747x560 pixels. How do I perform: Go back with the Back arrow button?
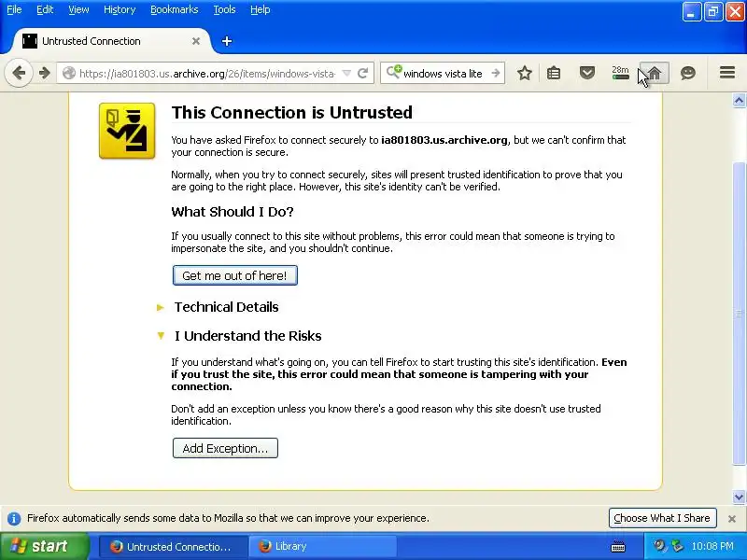(x=19, y=73)
